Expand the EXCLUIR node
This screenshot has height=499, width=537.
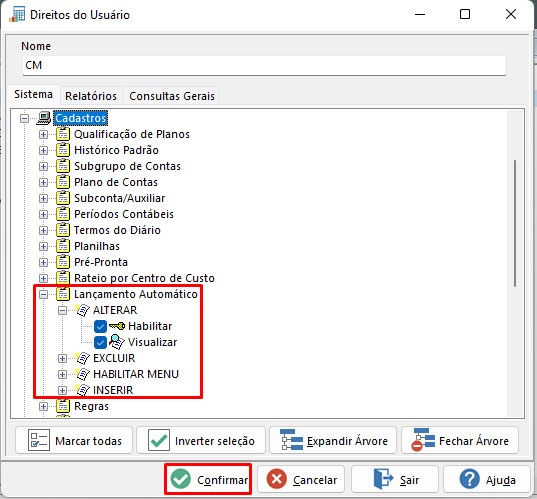coord(62,358)
